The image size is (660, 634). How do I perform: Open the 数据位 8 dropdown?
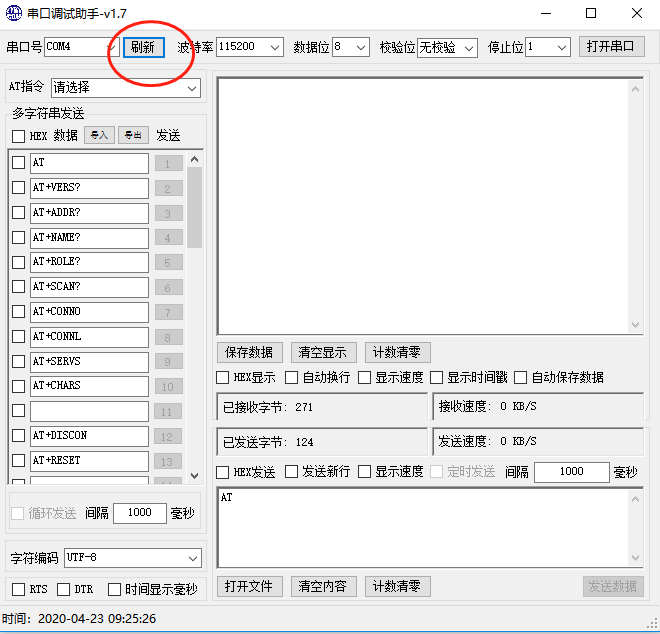[x=351, y=47]
